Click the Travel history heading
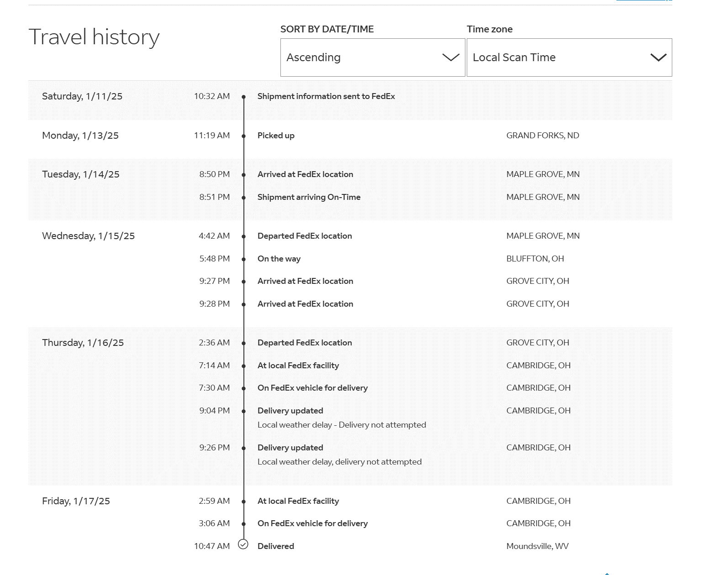 pyautogui.click(x=94, y=37)
